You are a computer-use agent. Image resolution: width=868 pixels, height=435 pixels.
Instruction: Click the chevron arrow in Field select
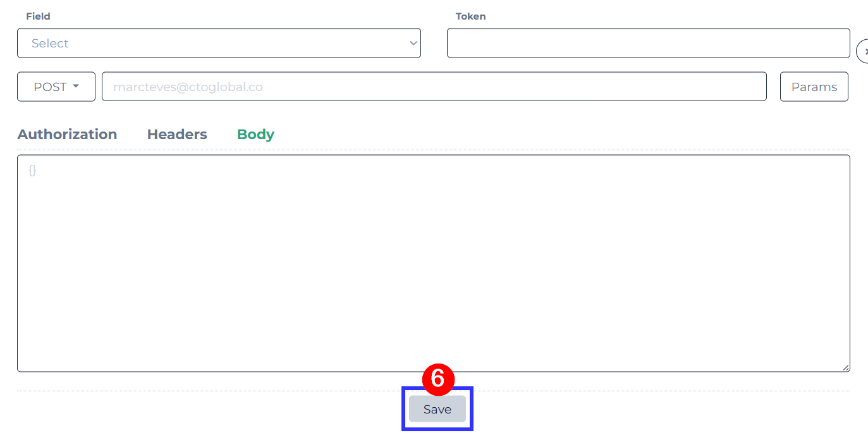(413, 43)
